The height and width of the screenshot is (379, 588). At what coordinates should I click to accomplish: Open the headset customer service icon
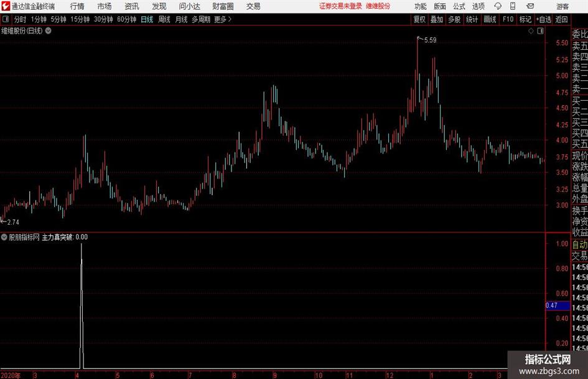pyautogui.click(x=498, y=6)
